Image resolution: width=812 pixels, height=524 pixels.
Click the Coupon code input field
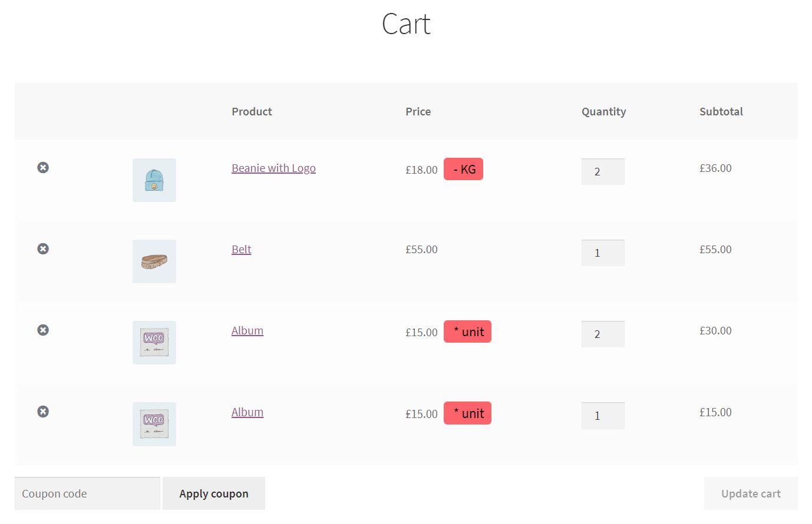pos(87,494)
